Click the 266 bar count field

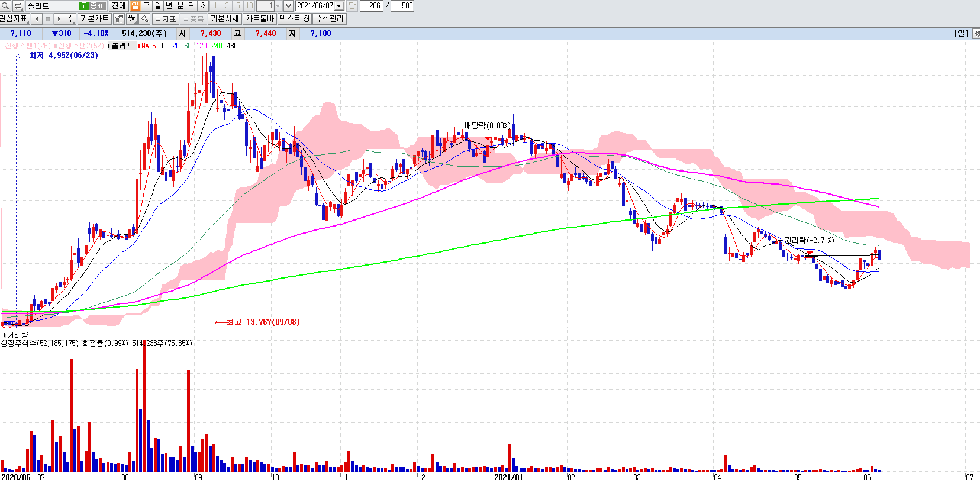point(372,6)
